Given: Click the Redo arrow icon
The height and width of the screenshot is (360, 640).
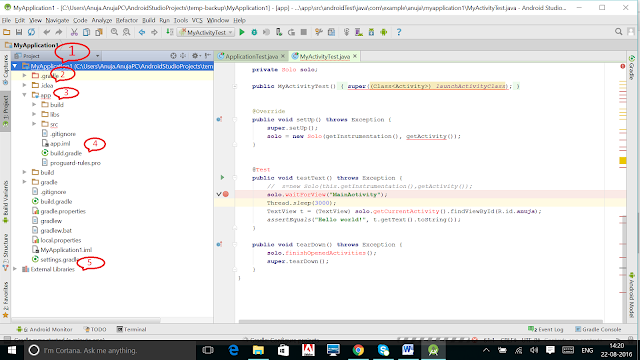Looking at the screenshot, I should pyautogui.click(x=59, y=32).
